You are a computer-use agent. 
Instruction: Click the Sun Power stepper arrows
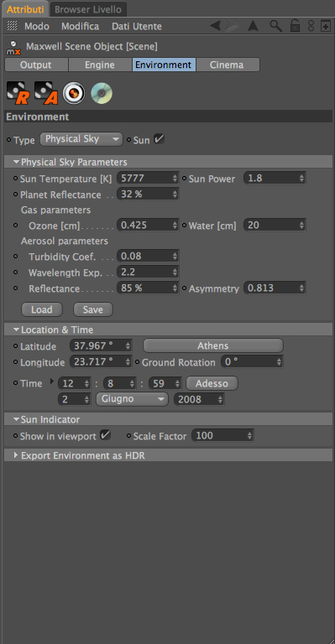coord(301,179)
